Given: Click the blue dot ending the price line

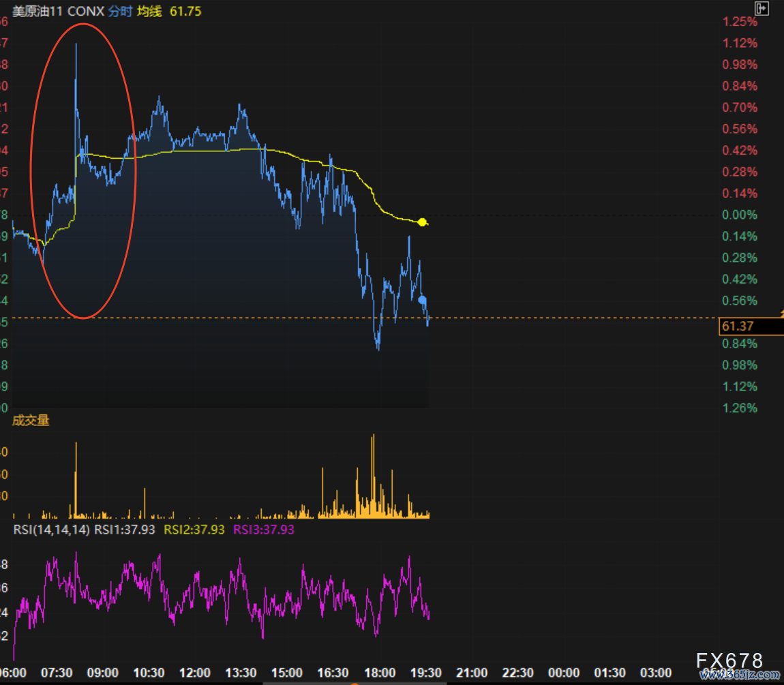Looking at the screenshot, I should point(422,300).
